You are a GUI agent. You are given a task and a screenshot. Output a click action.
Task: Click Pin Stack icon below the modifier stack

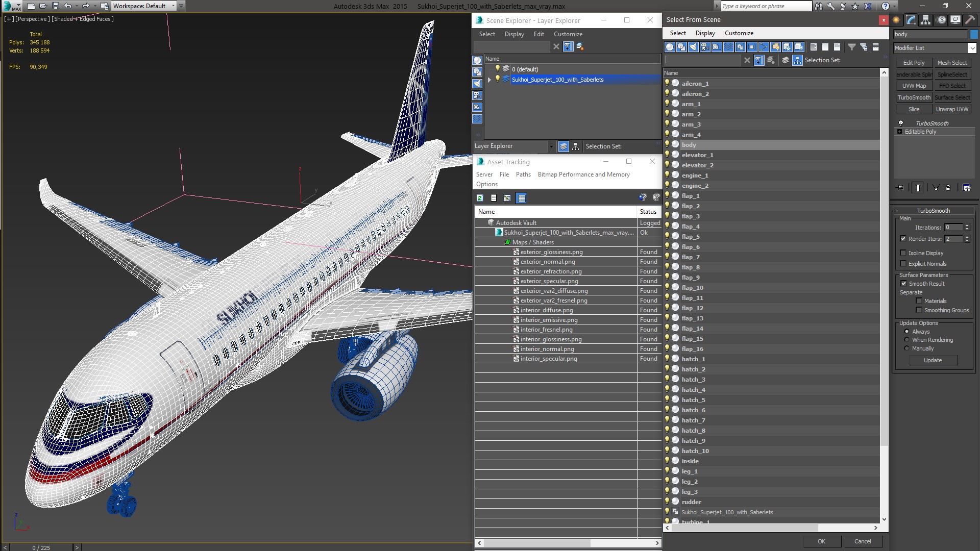900,188
